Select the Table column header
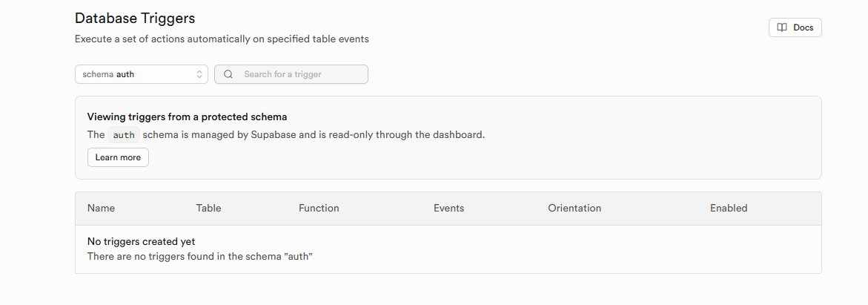The image size is (868, 305). pos(208,209)
